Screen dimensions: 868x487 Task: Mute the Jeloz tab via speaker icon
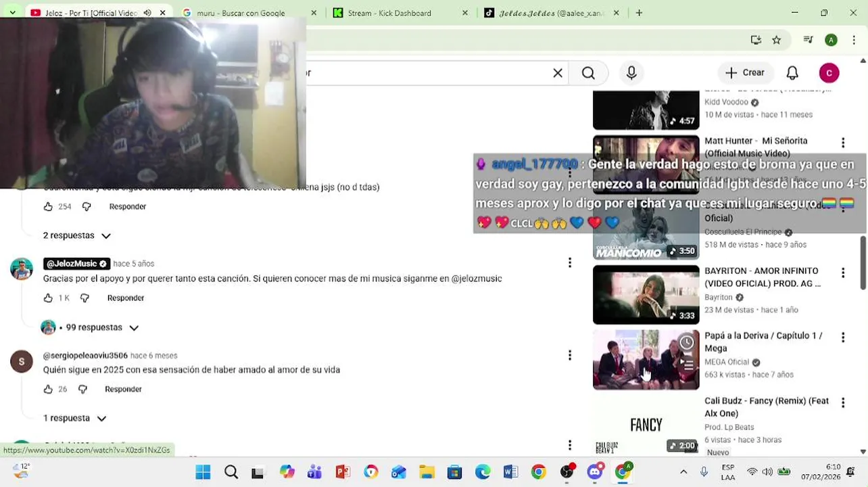[x=147, y=13]
